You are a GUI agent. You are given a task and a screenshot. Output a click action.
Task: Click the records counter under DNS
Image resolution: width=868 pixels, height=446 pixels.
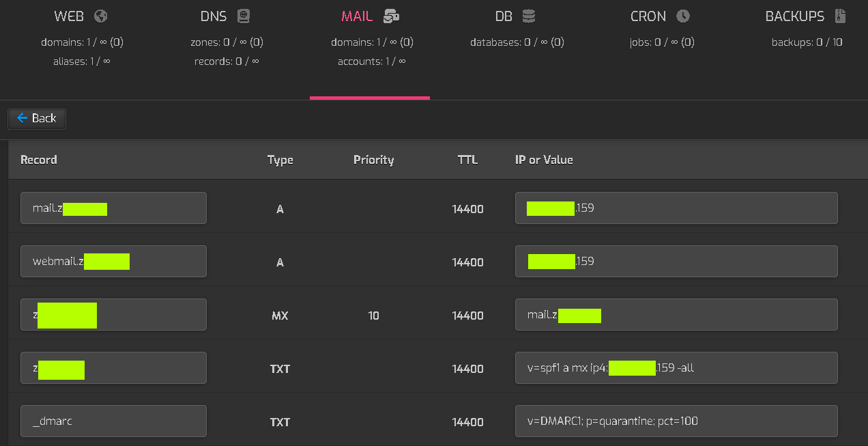(225, 61)
